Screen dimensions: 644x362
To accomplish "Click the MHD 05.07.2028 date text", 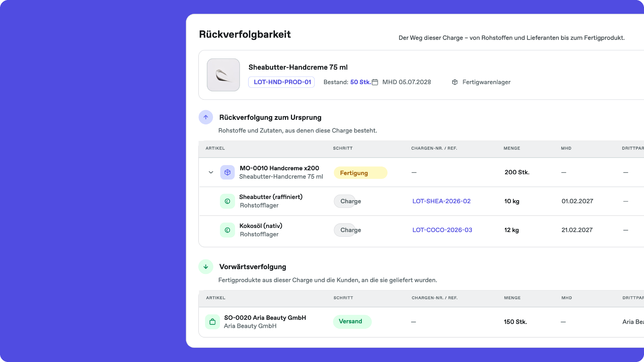I will click(x=406, y=82).
